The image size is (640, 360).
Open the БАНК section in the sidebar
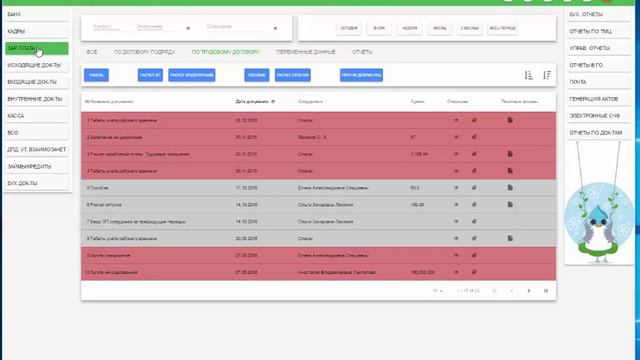click(x=37, y=15)
